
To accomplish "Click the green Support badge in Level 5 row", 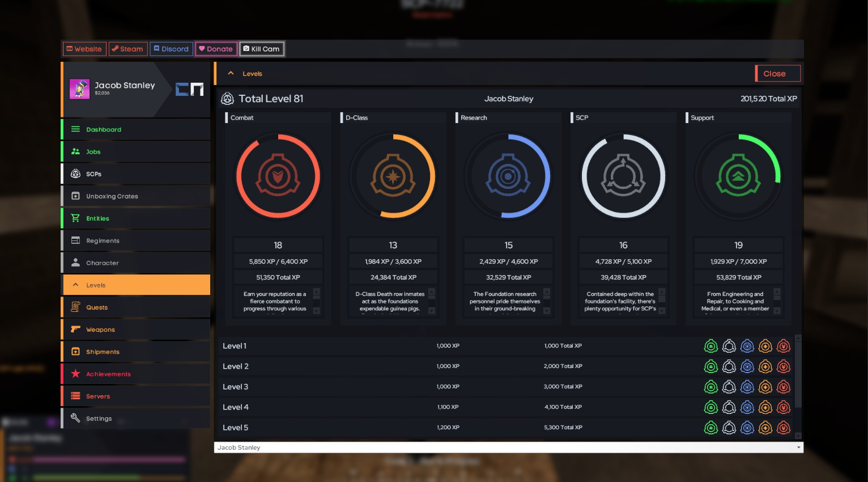I will coord(711,428).
